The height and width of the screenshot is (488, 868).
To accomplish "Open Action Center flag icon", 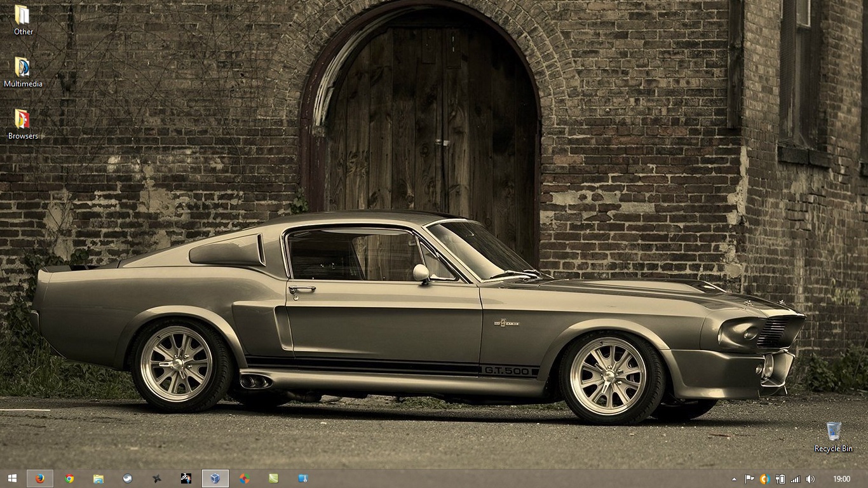I will [750, 479].
